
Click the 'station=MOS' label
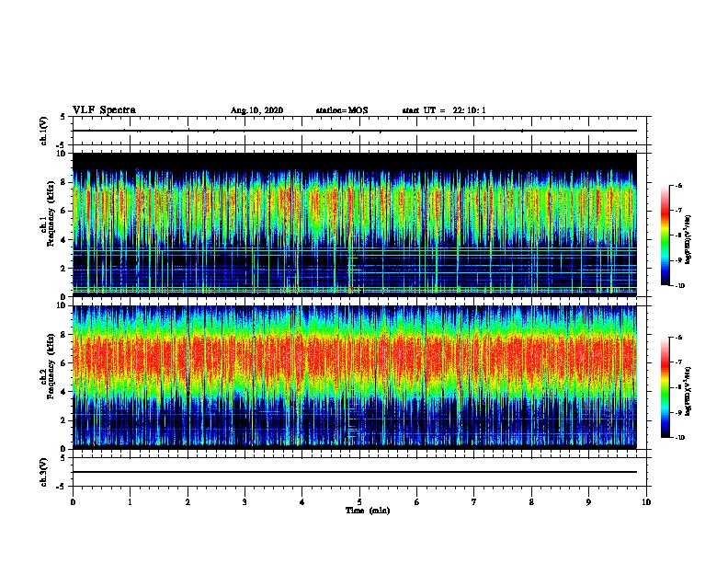tap(342, 110)
